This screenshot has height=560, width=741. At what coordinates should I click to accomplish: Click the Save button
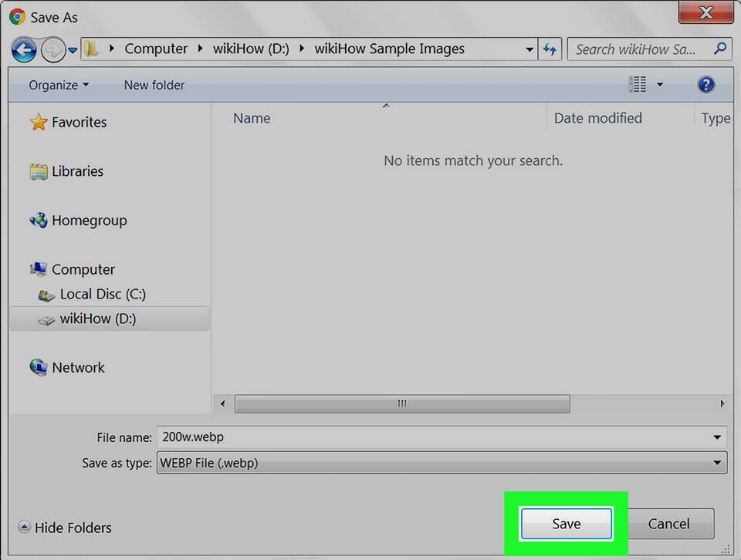coord(566,524)
